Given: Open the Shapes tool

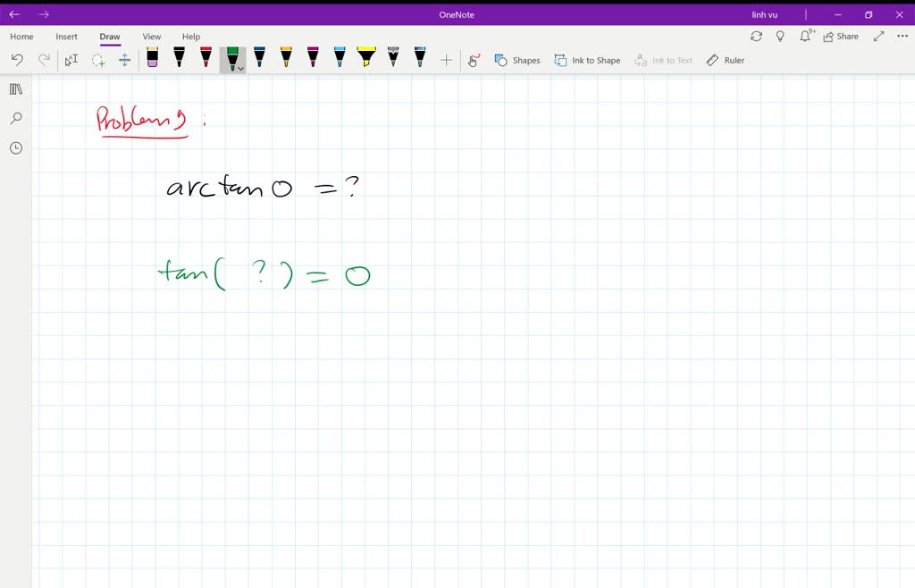Looking at the screenshot, I should [x=517, y=60].
